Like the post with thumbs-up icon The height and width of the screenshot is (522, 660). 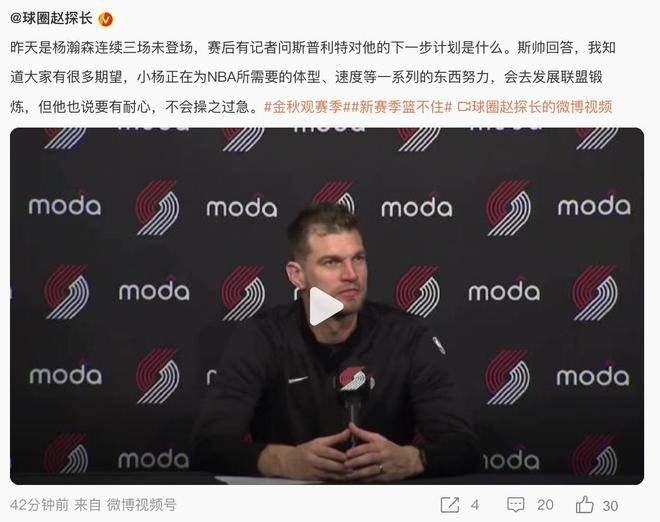click(584, 504)
